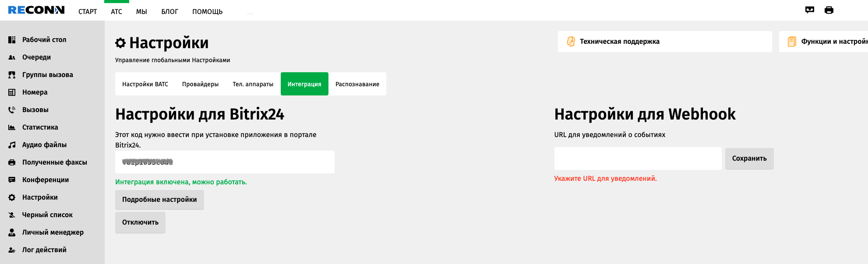This screenshot has height=264, width=868.
Task: Click the Webhook URL input field
Action: pyautogui.click(x=638, y=158)
